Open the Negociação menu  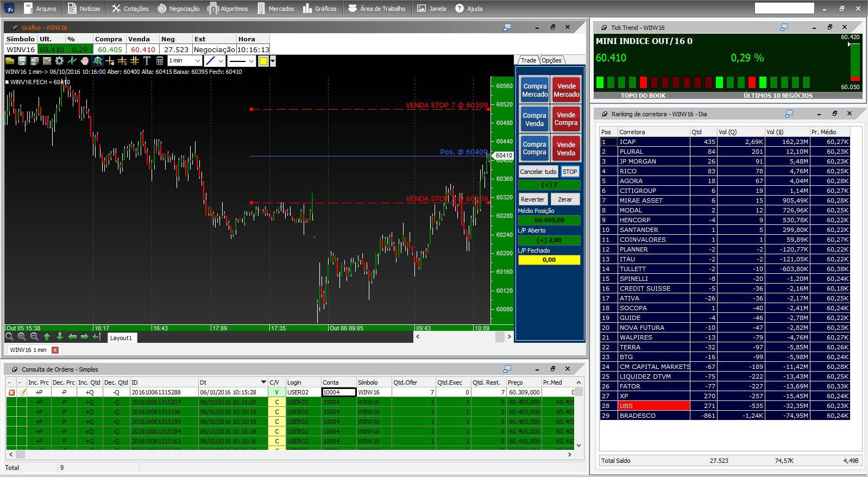(179, 9)
